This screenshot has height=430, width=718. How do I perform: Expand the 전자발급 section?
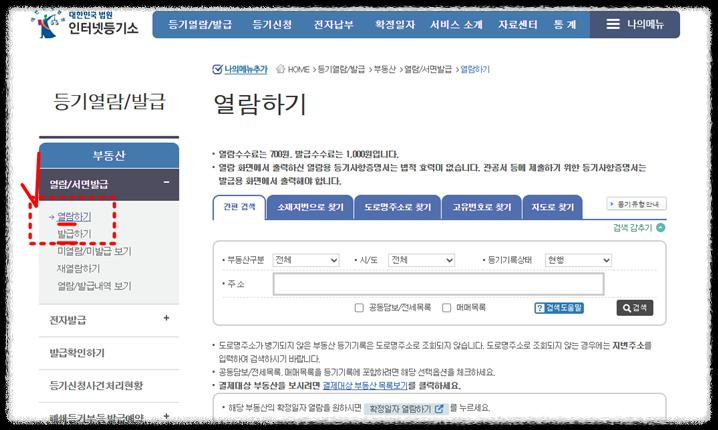tap(166, 318)
